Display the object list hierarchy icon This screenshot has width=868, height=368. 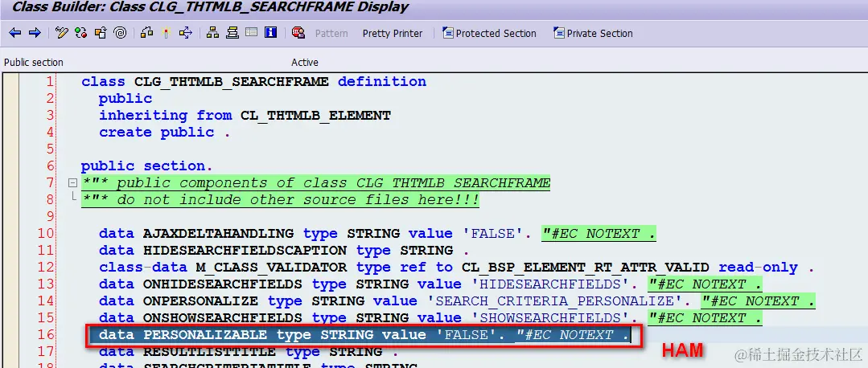pos(212,33)
